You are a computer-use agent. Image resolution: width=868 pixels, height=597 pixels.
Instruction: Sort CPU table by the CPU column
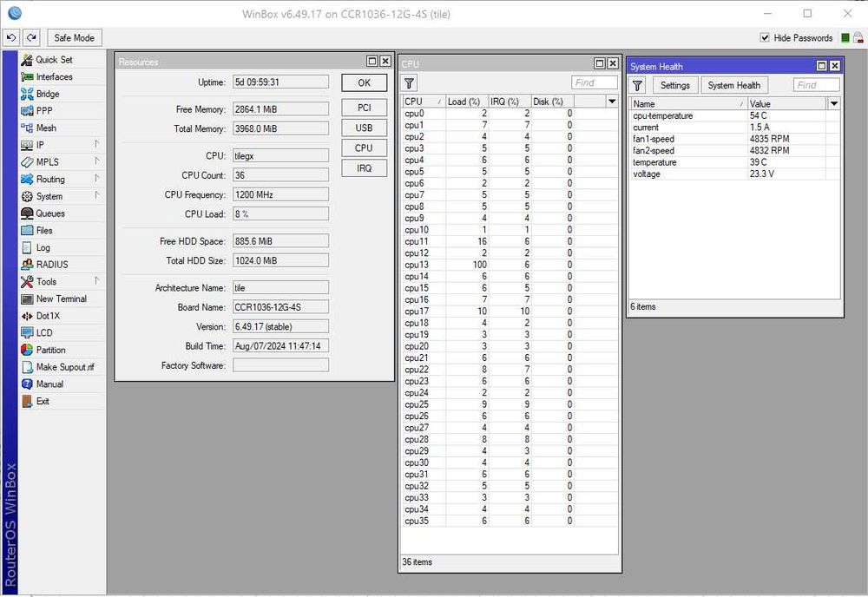point(424,102)
